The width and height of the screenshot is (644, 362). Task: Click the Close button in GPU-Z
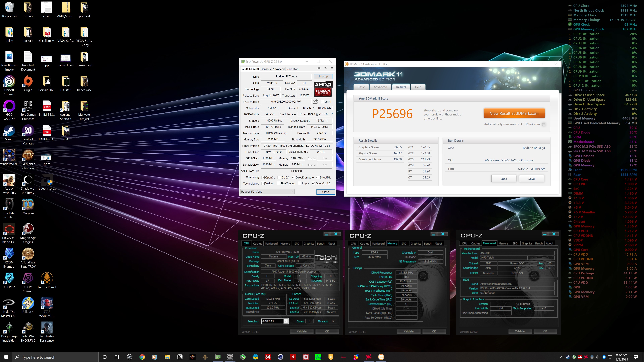326,192
